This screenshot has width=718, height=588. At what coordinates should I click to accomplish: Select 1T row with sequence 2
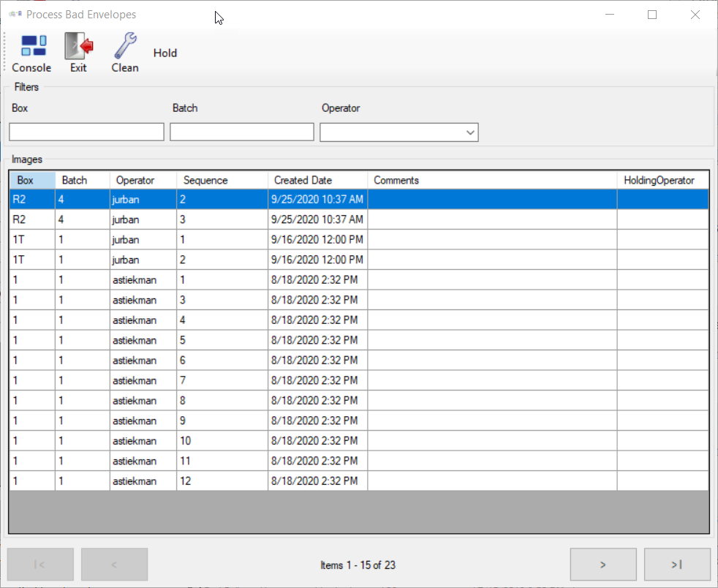pyautogui.click(x=359, y=260)
